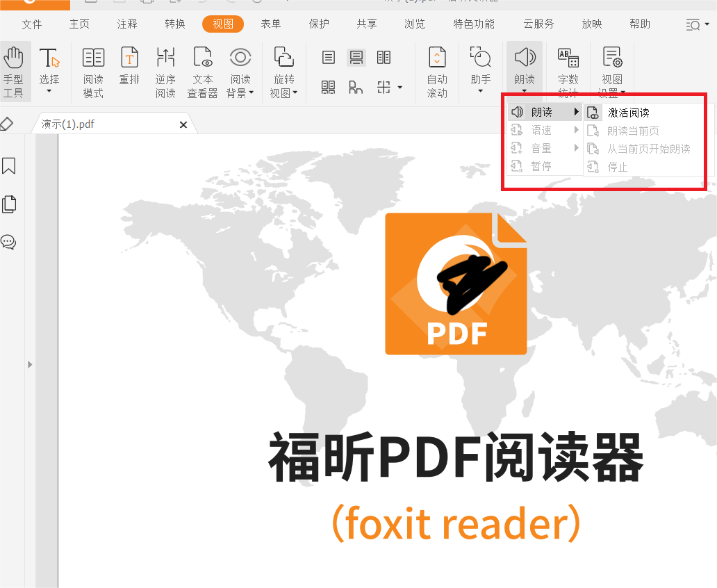The height and width of the screenshot is (588, 717).
Task: Close the 演示(1).pdf tab
Action: click(x=183, y=124)
